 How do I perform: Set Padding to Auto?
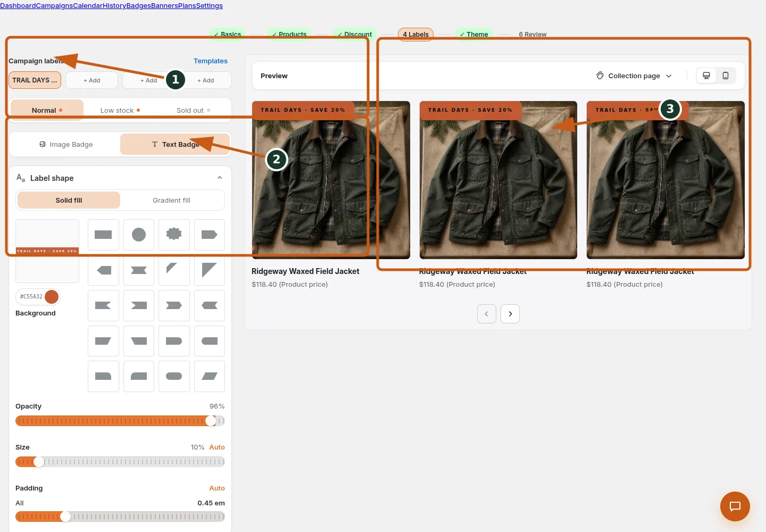[217, 488]
